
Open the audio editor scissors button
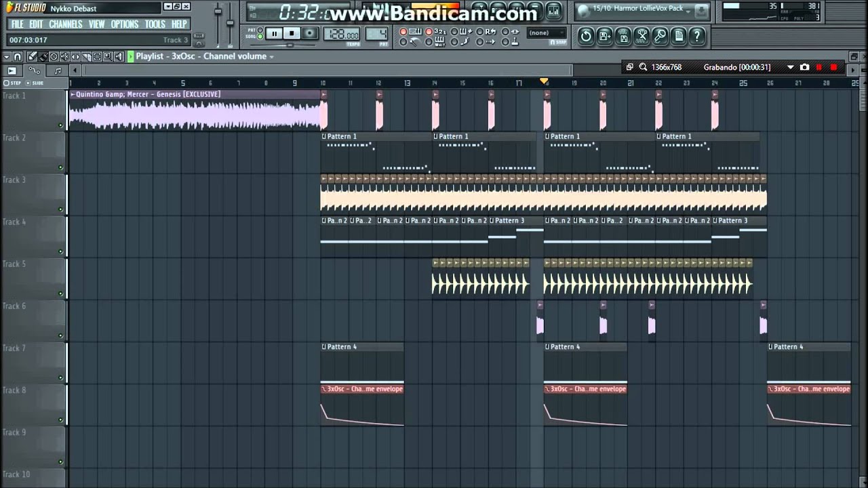pyautogui.click(x=642, y=36)
